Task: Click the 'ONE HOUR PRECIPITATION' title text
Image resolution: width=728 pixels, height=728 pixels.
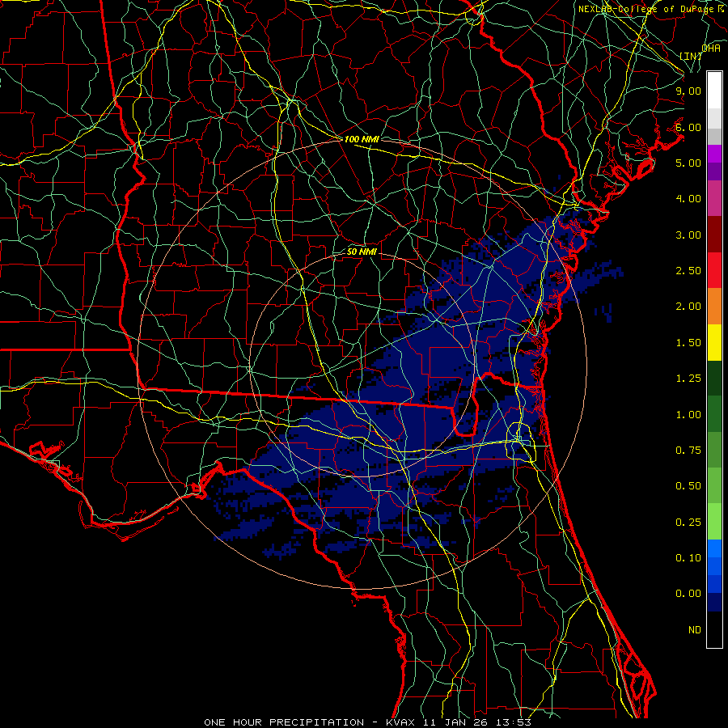Action: coord(284,722)
